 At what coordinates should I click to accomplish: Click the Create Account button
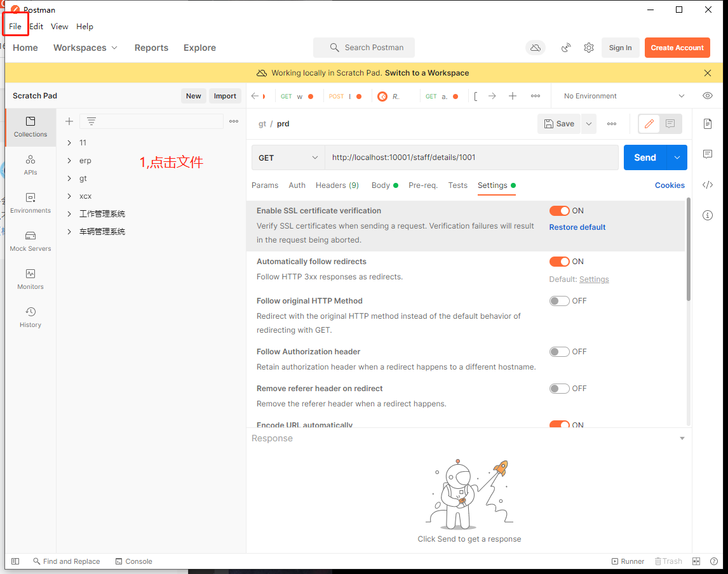pos(677,48)
